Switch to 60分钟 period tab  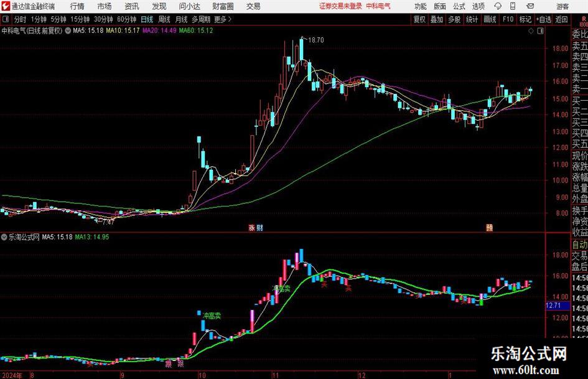pyautogui.click(x=127, y=19)
